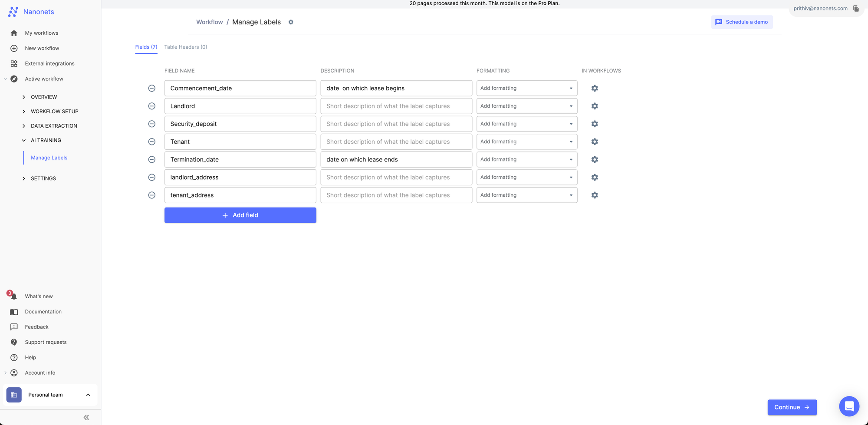Click the New workflow plus icon

13,48
